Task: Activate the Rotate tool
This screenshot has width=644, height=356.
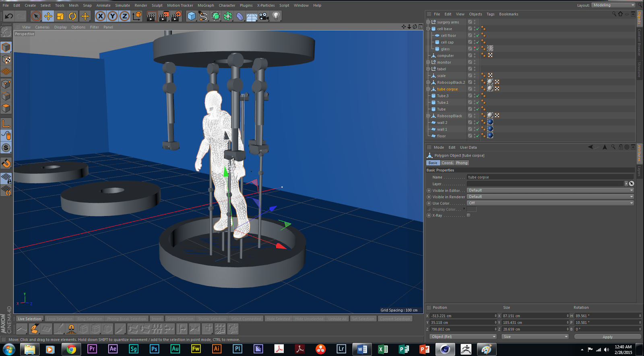Action: pyautogui.click(x=72, y=16)
